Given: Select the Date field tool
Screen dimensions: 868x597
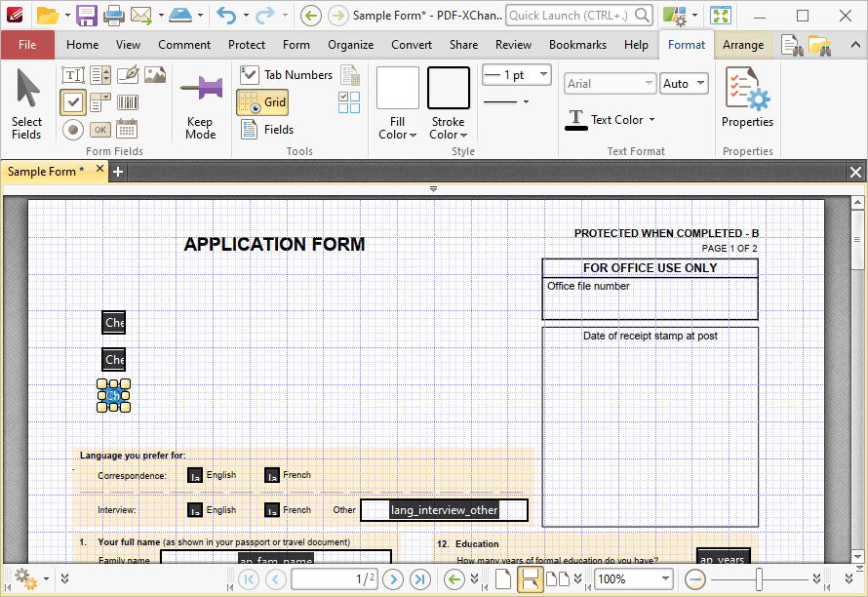Looking at the screenshot, I should (x=127, y=130).
